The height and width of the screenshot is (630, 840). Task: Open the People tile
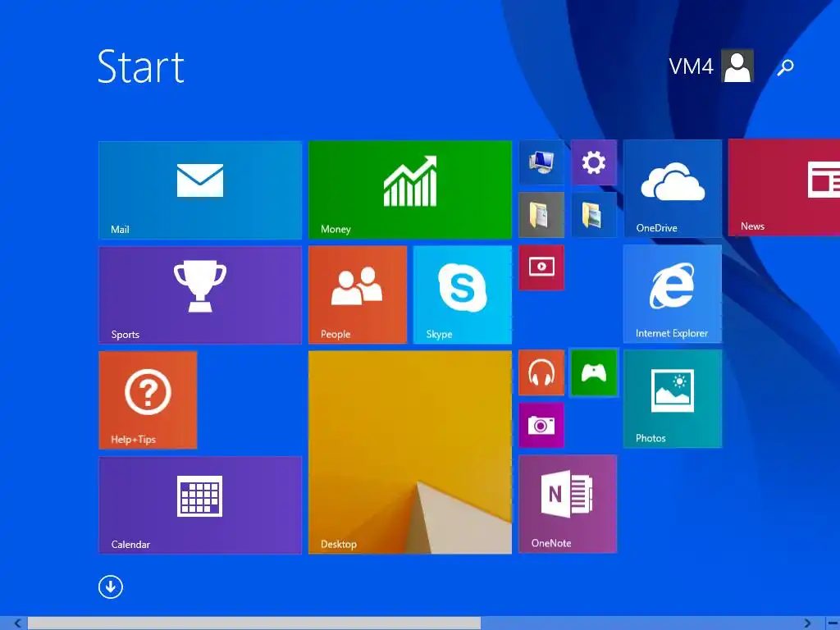[358, 294]
